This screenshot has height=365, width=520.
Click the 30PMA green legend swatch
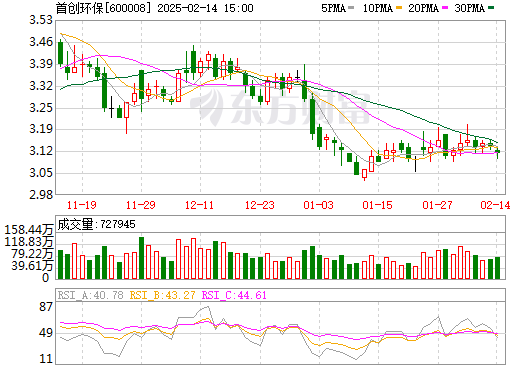tap(491, 8)
